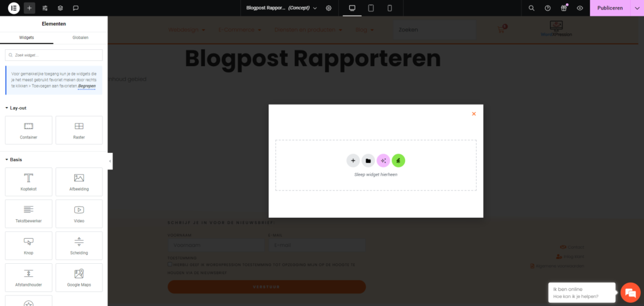644x306 pixels.
Task: Open the live chat bubble icon
Action: point(630,292)
